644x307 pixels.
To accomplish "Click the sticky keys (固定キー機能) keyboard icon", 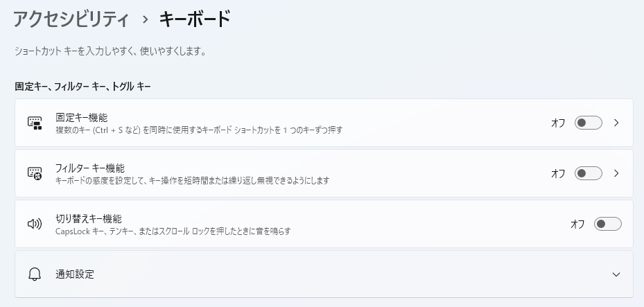I will (35, 123).
